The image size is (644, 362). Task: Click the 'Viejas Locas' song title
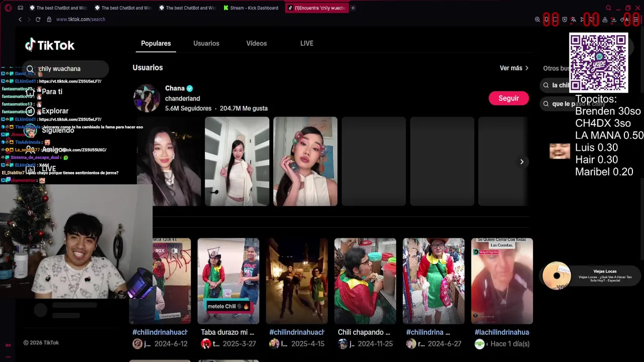(605, 271)
